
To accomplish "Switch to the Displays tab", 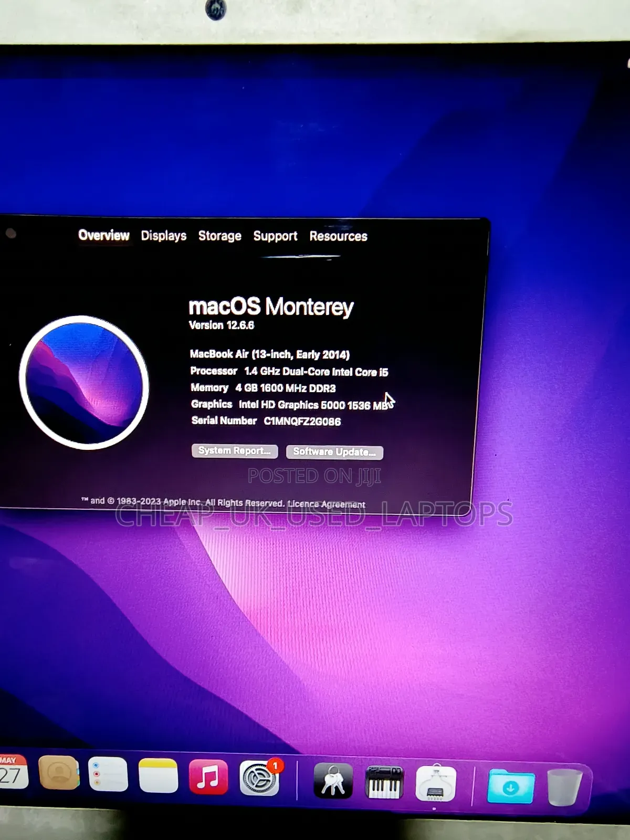I will pos(164,236).
